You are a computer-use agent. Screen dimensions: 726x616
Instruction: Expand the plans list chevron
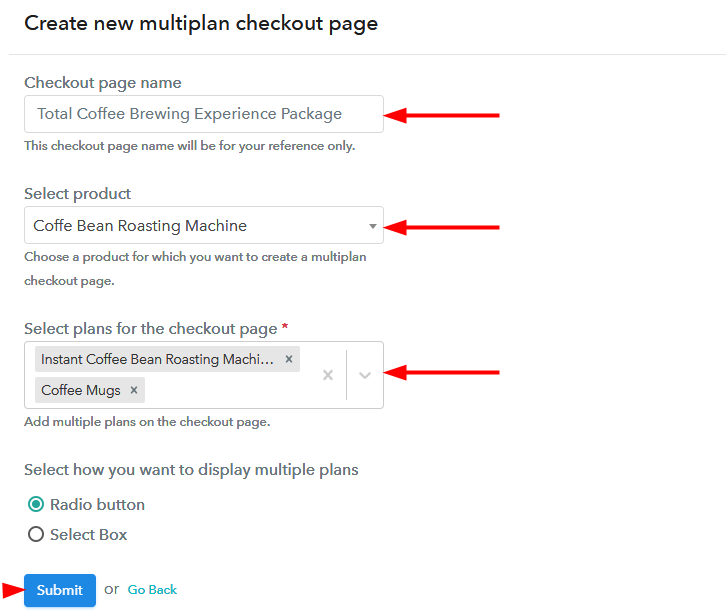pos(365,375)
